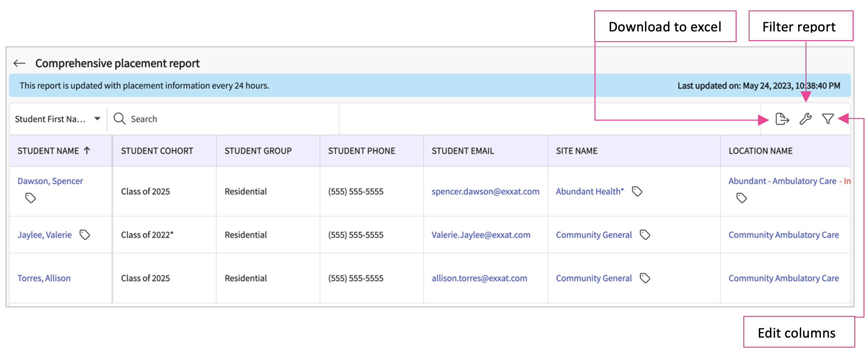Viewport: 868px width, 353px height.
Task: Click tag icon under Abundant - Ambulatory Care
Action: pos(741,198)
